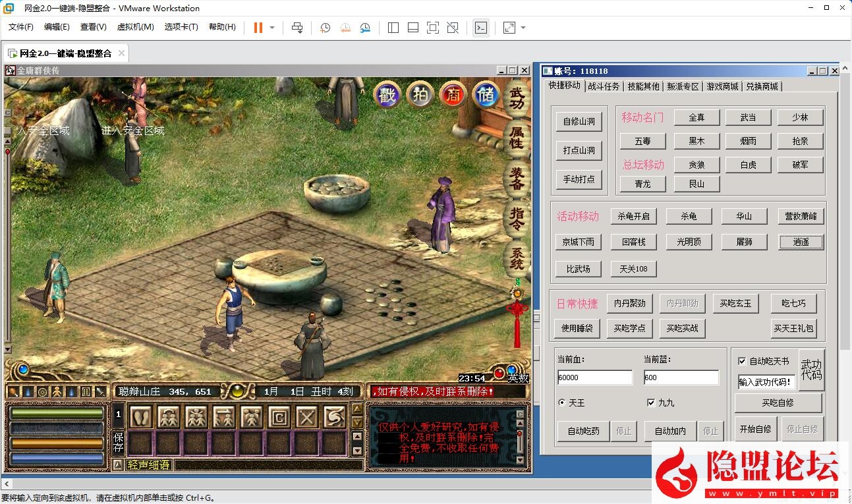Click the 杀龟开启 button
This screenshot has width=852, height=504.
point(634,215)
